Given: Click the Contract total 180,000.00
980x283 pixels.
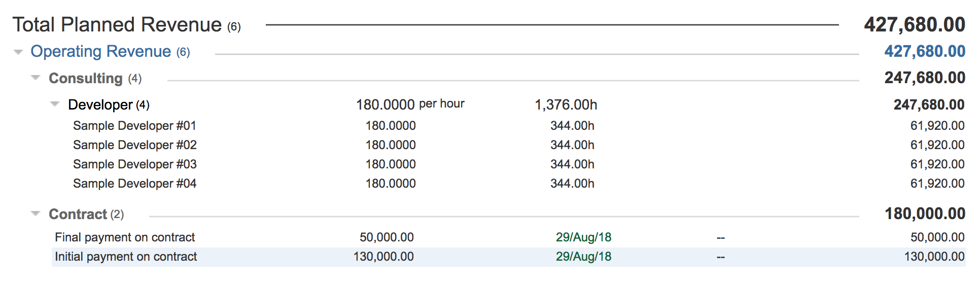Looking at the screenshot, I should click(925, 214).
